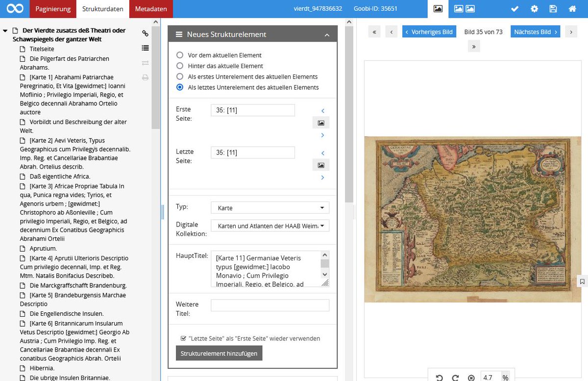Image resolution: width=588 pixels, height=381 pixels.
Task: Click the exchange arrows icon beside tree
Action: pyautogui.click(x=145, y=63)
